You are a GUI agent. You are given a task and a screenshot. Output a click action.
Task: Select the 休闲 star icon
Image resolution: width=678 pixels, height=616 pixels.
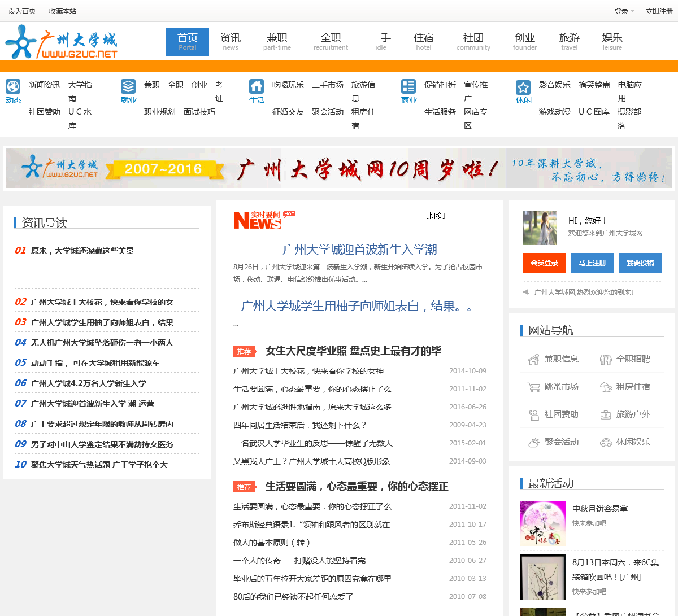[x=523, y=88]
